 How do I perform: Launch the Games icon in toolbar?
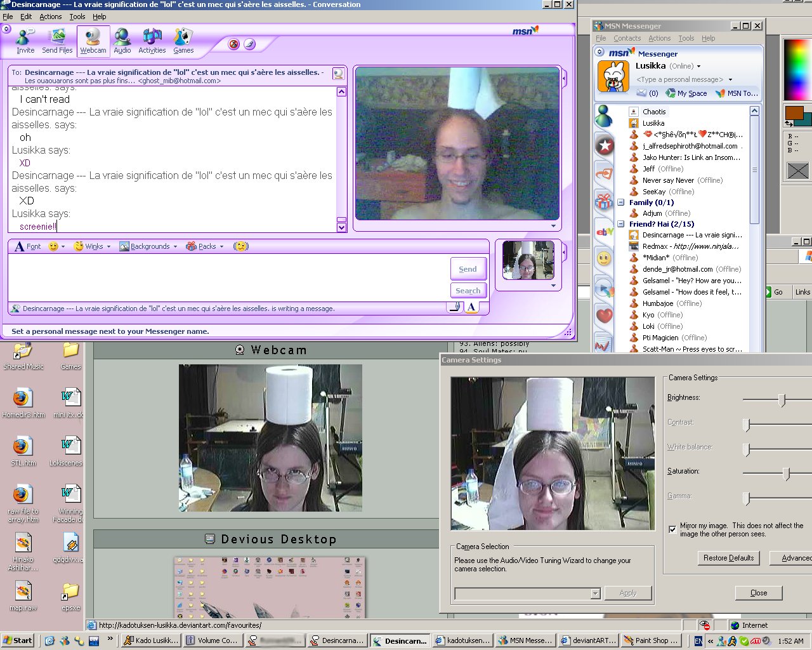183,41
